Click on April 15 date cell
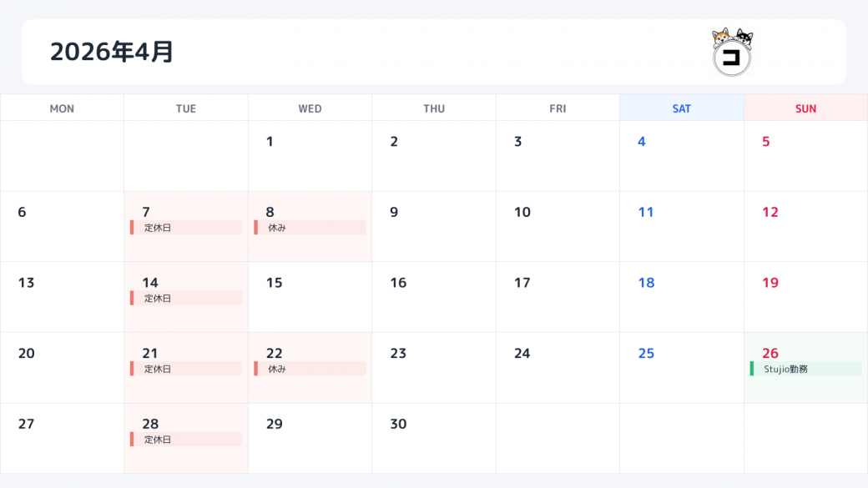868x488 pixels. pyautogui.click(x=310, y=297)
